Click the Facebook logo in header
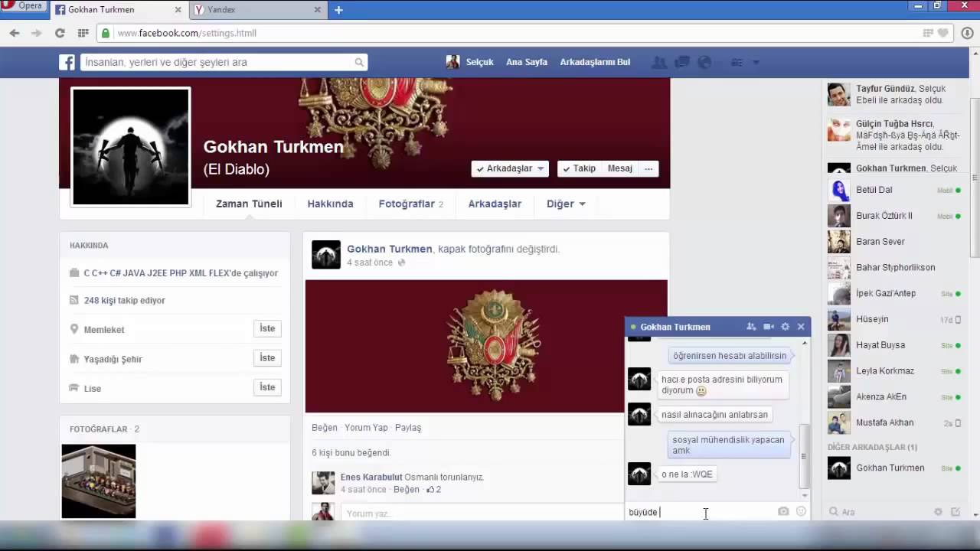 coord(67,62)
